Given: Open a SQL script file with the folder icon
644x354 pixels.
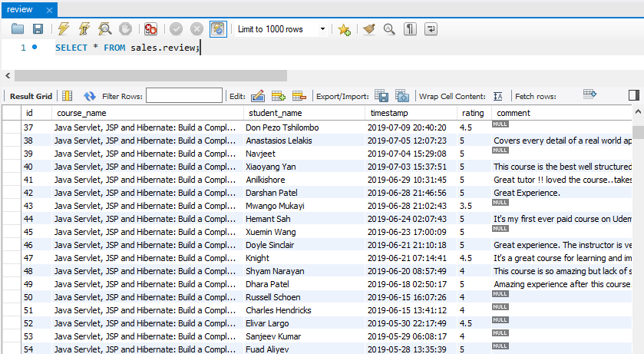Looking at the screenshot, I should pyautogui.click(x=18, y=29).
